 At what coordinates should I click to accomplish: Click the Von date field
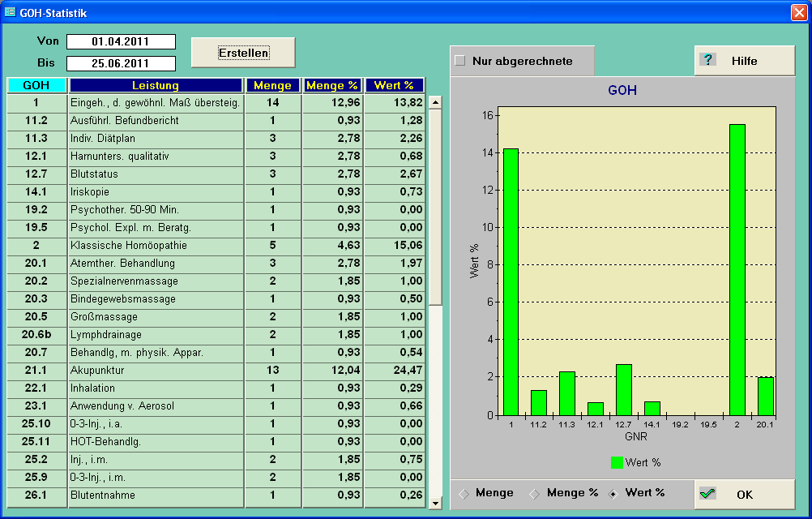click(x=122, y=41)
